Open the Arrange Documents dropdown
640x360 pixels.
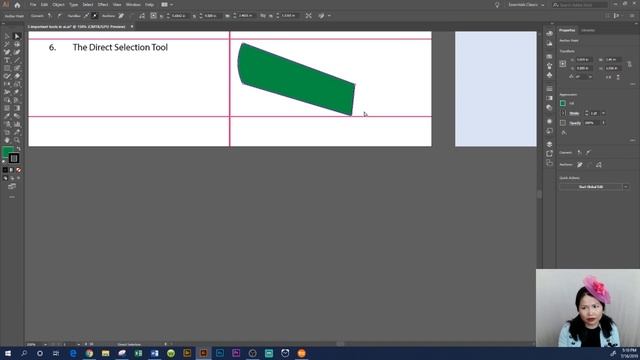click(x=167, y=5)
